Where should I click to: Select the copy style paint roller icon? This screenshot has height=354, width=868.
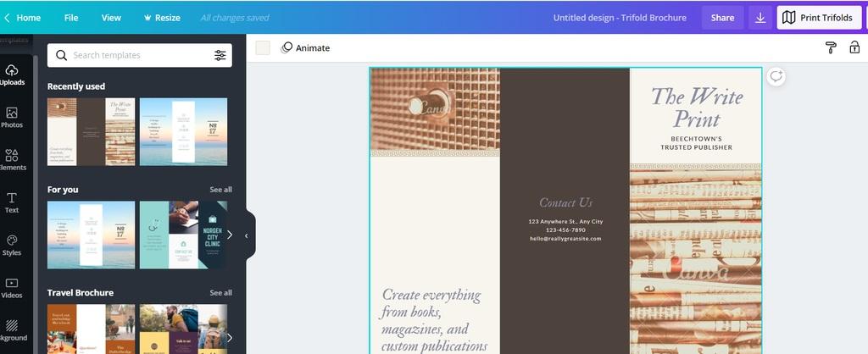[x=831, y=47]
